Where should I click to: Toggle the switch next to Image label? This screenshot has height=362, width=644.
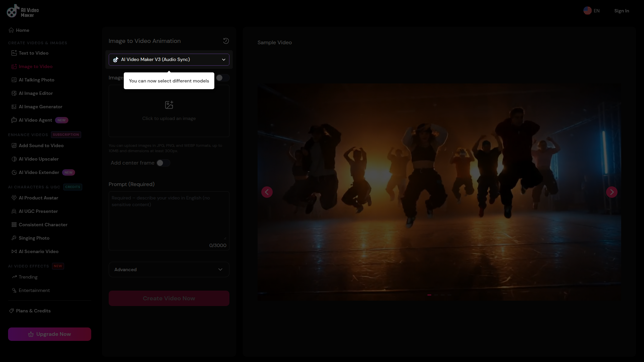pyautogui.click(x=222, y=78)
